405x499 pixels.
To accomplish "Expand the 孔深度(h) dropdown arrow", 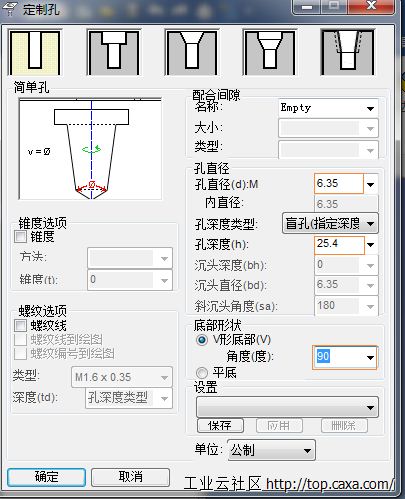I will click(x=371, y=245).
